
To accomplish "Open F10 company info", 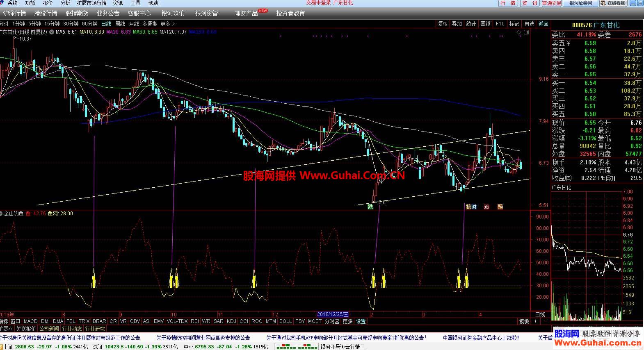I will [x=500, y=24].
